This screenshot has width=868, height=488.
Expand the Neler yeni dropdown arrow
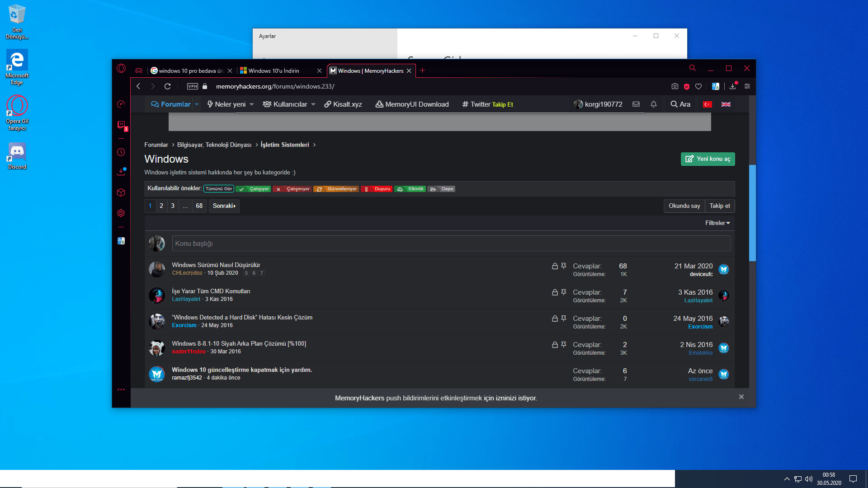click(x=252, y=104)
